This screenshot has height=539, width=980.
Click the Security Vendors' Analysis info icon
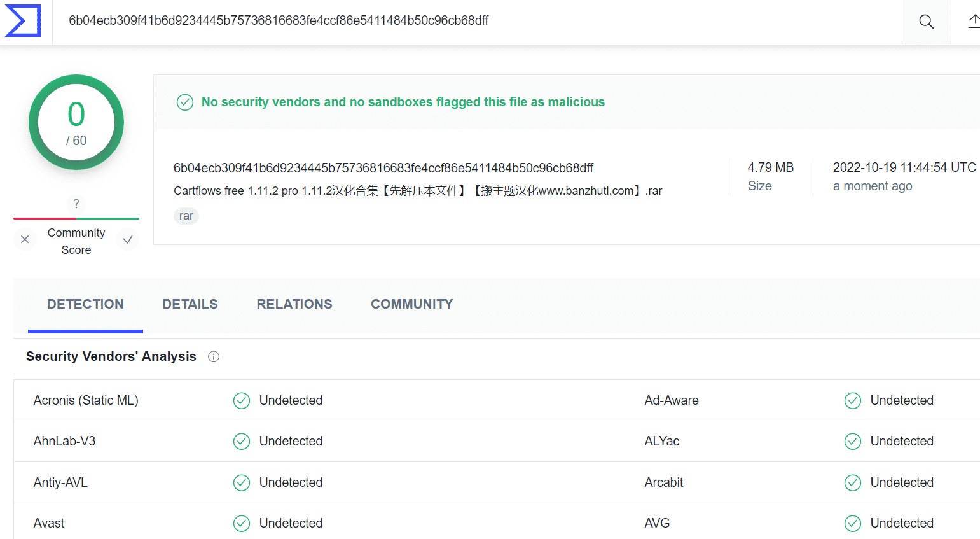tap(214, 357)
